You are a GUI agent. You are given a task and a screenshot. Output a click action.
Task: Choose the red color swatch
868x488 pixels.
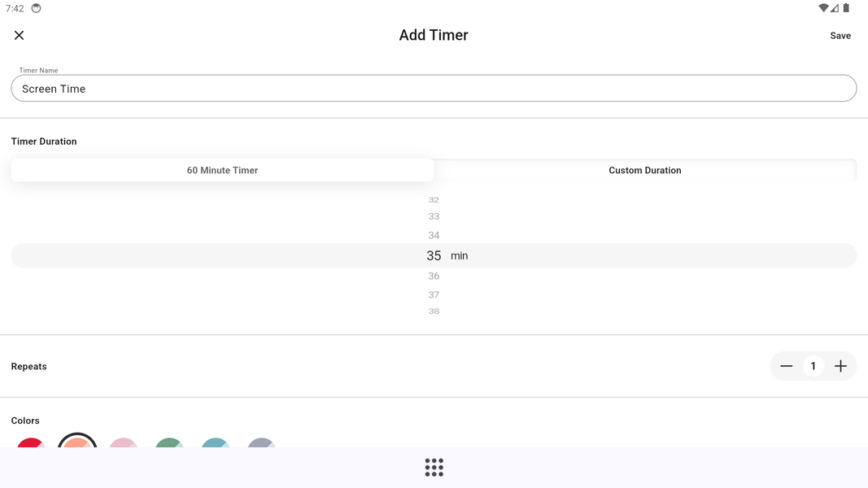click(31, 442)
